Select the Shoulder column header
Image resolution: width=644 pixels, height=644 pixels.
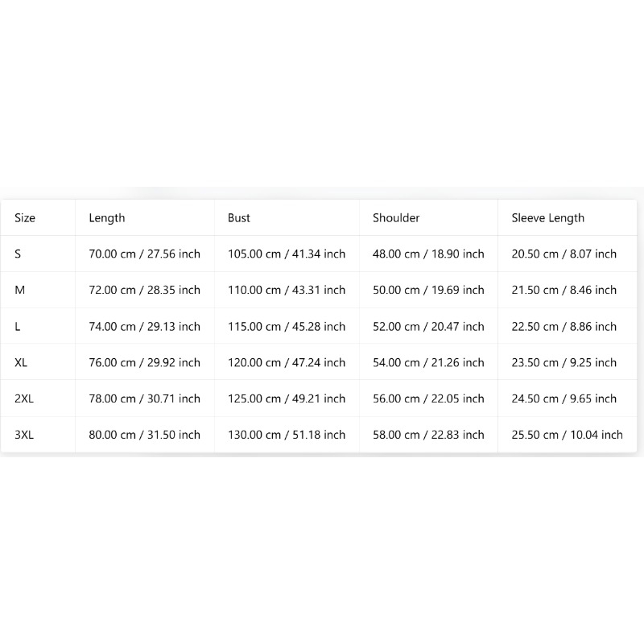pyautogui.click(x=396, y=217)
